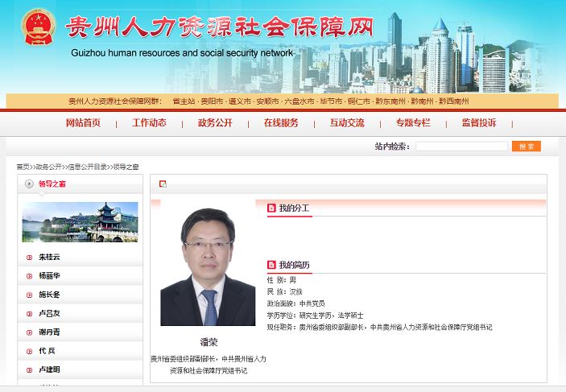The height and width of the screenshot is (392, 566).
Task: Click 首页 in the breadcrumb
Action: [x=23, y=167]
